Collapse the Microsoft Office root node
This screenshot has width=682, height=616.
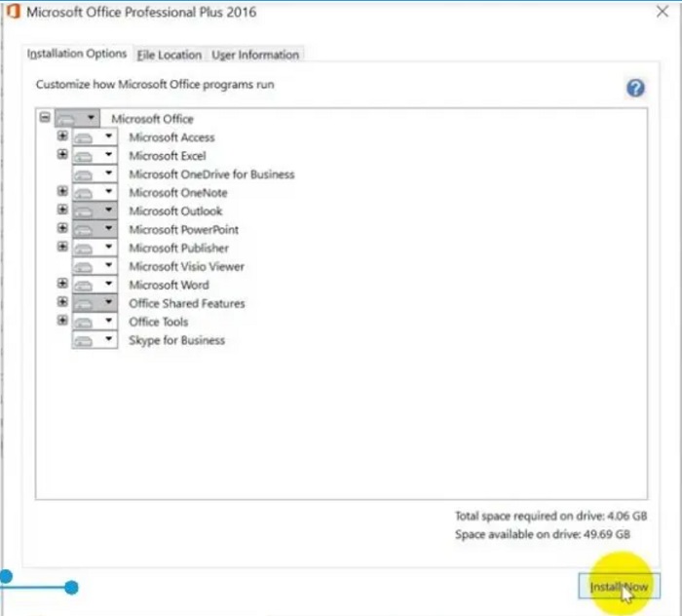pos(45,118)
